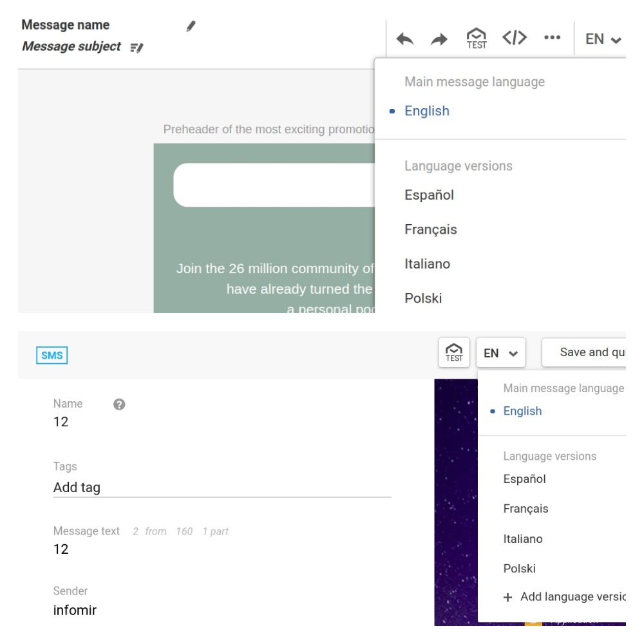This screenshot has height=644, width=644.
Task: Send a test email with TEST icon
Action: (477, 39)
